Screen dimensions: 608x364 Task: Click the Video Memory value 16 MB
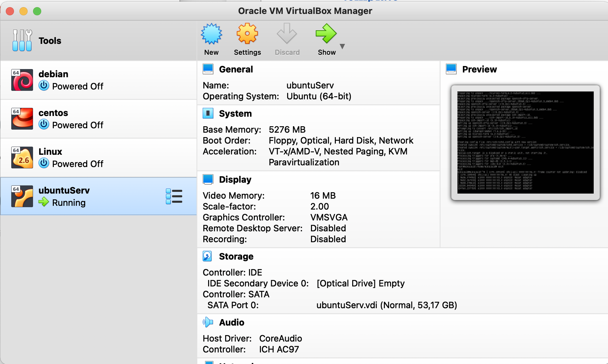pos(323,196)
